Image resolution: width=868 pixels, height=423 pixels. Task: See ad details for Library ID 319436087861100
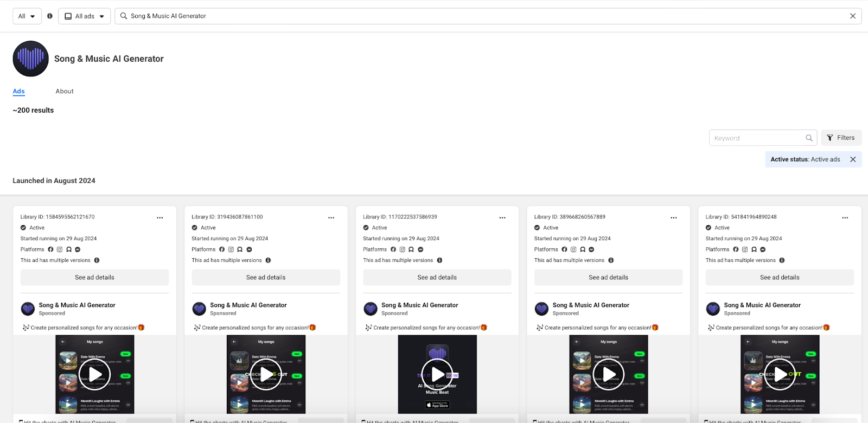point(266,277)
